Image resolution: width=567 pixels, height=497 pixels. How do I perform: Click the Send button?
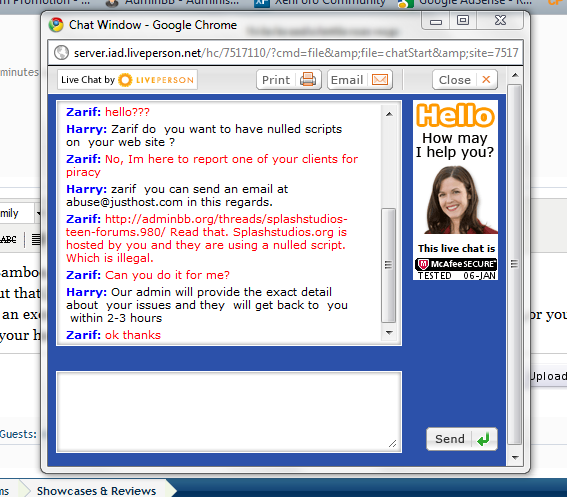click(462, 439)
